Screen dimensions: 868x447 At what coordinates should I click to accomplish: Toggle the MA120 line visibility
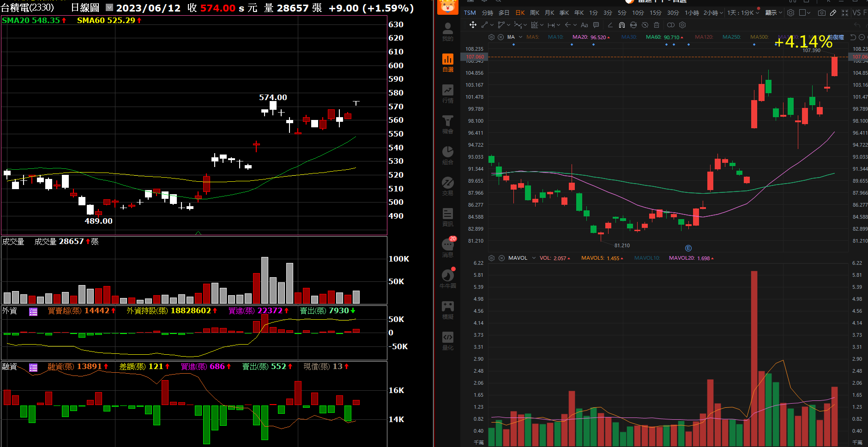pyautogui.click(x=704, y=37)
